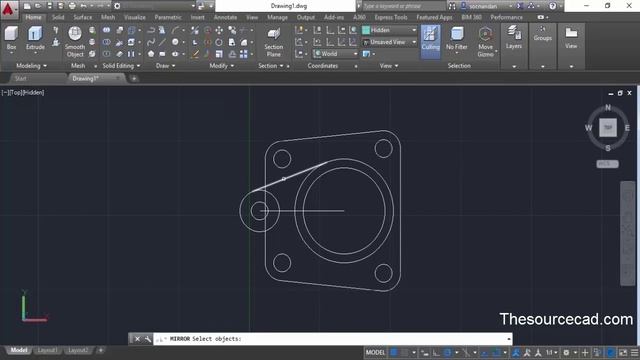Open the World UCS dropdown
Image resolution: width=640 pixels, height=360 pixels.
[336, 54]
